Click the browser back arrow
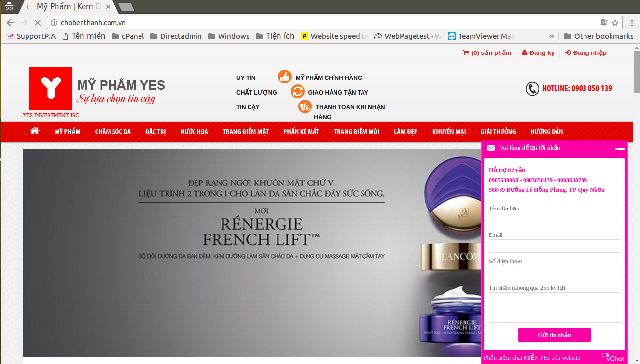Image resolution: width=640 pixels, height=364 pixels. pyautogui.click(x=10, y=23)
